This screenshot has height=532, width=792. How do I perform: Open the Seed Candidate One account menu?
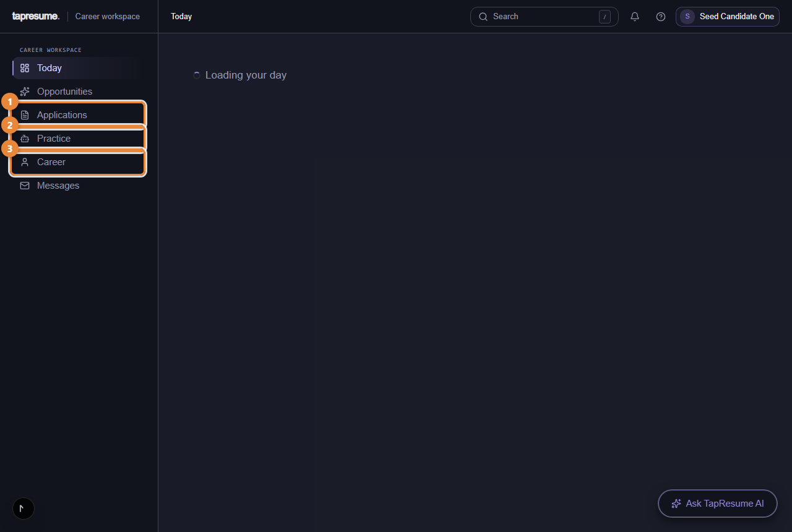[728, 17]
